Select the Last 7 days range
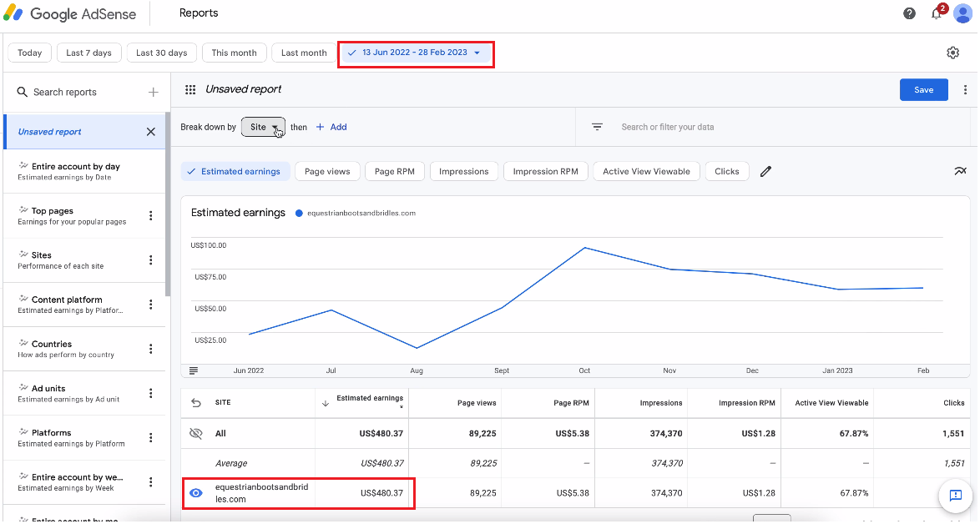This screenshot has height=524, width=980. [x=88, y=53]
